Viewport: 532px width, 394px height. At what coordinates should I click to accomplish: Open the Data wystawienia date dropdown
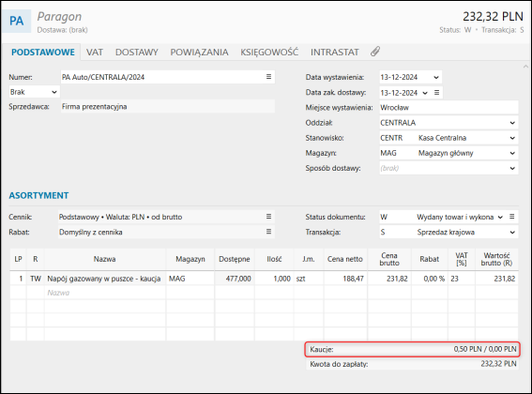436,77
